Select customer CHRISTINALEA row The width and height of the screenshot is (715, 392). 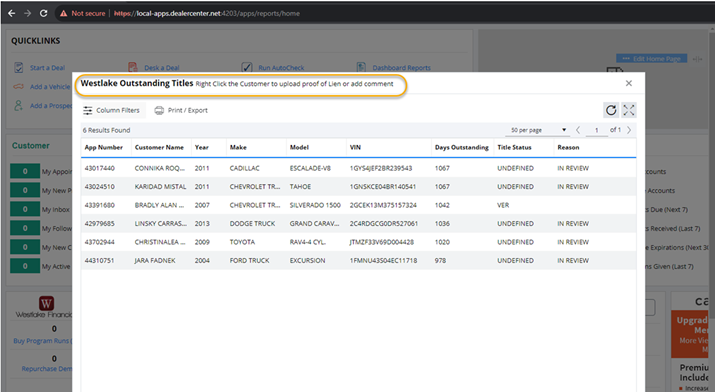pyautogui.click(x=358, y=242)
